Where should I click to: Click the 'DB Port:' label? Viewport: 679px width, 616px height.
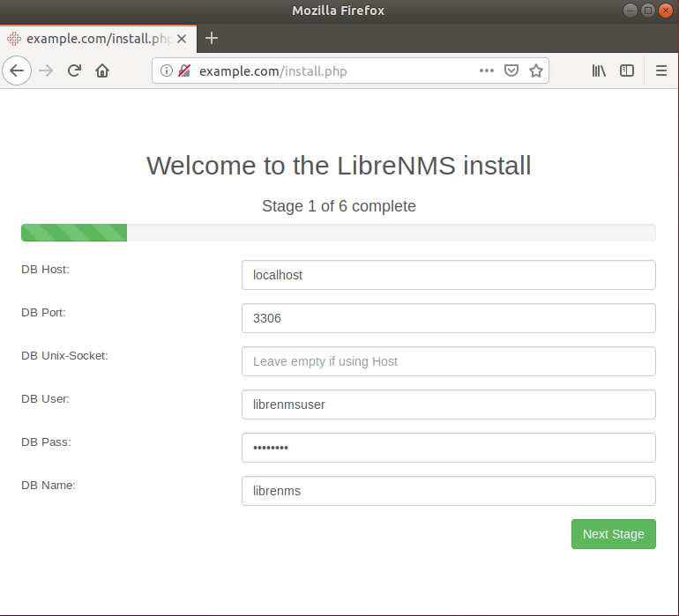[43, 313]
